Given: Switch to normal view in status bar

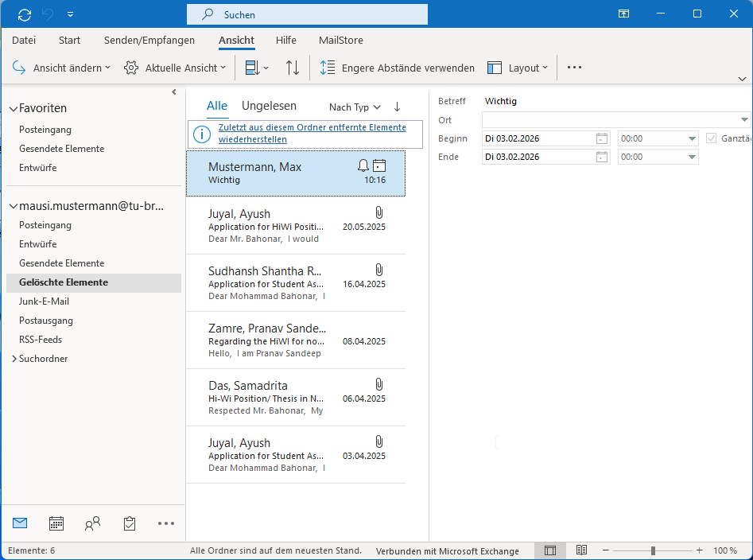Looking at the screenshot, I should pyautogui.click(x=550, y=550).
